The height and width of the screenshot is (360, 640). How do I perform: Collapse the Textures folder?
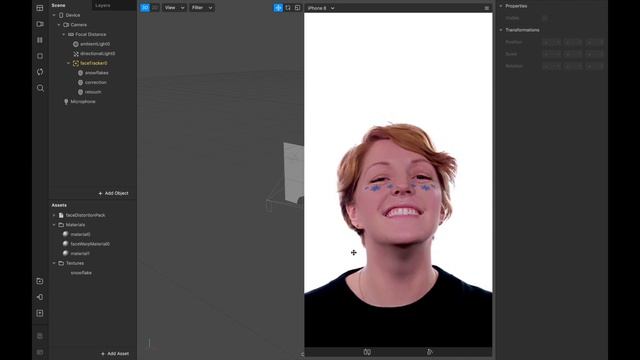[54, 263]
